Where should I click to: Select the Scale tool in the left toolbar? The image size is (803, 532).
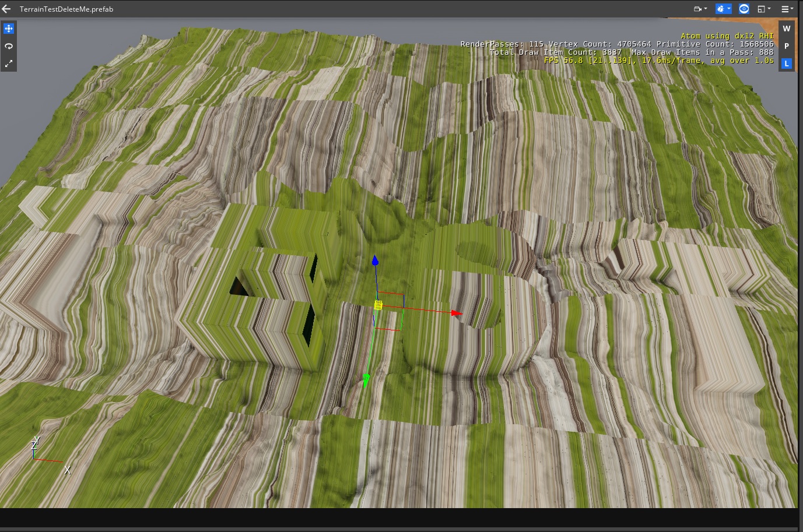tap(9, 63)
